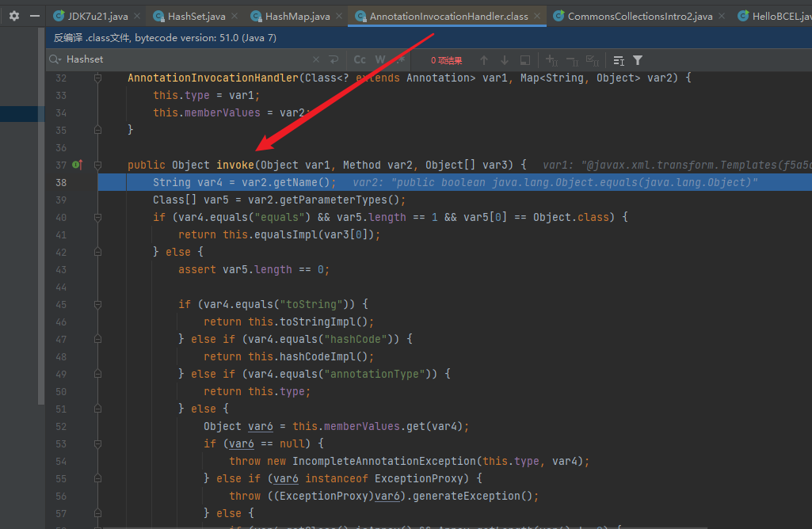
Task: Click IncompleteAnnotationException on line 54
Action: click(x=384, y=461)
